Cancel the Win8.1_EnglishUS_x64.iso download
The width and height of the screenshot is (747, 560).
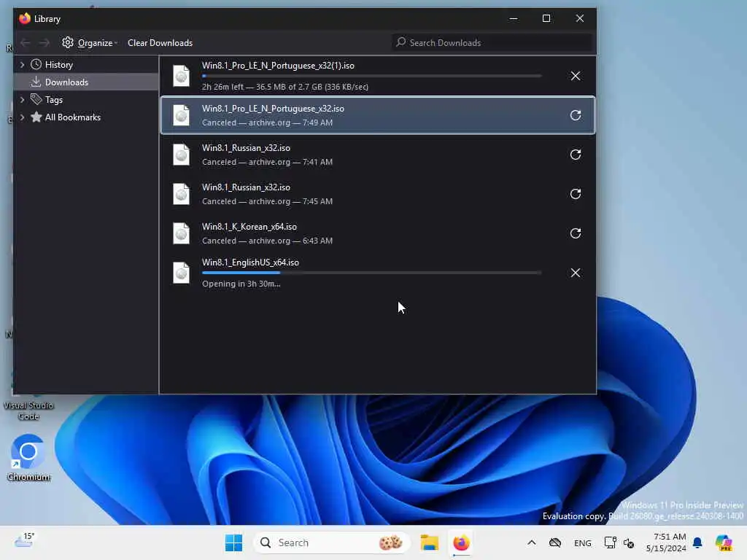pyautogui.click(x=575, y=273)
